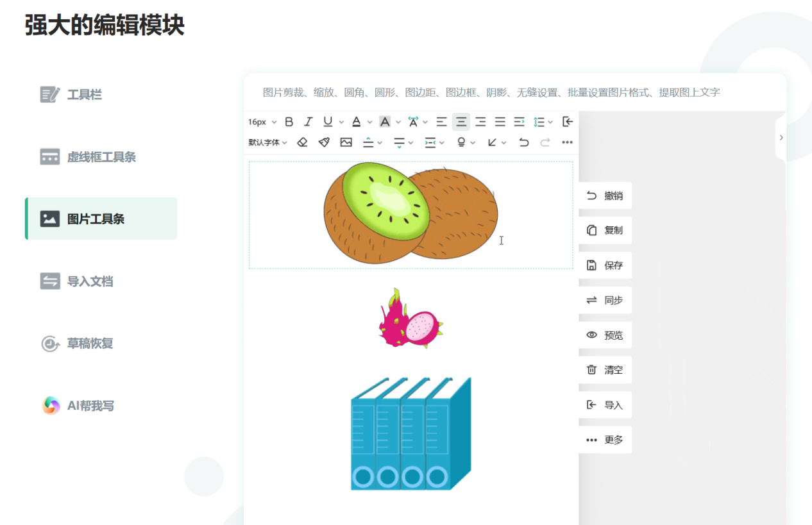Click the import icon in formatting toolbar
Image resolution: width=812 pixels, height=525 pixels.
[568, 122]
